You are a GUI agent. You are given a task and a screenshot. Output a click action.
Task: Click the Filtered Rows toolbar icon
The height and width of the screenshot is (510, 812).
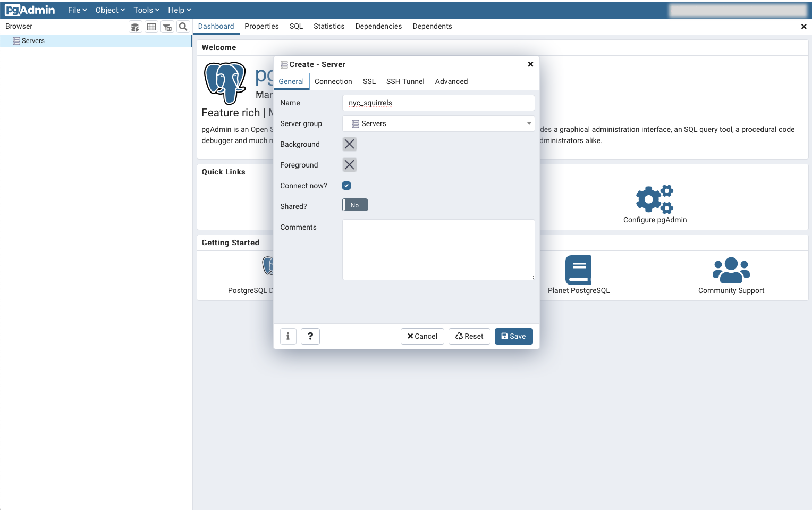pyautogui.click(x=167, y=27)
